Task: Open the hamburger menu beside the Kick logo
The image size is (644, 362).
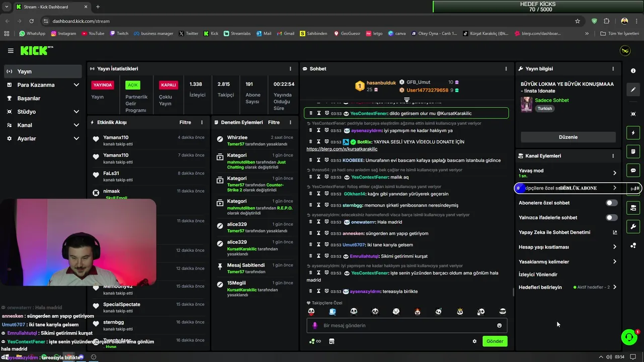Action: click(x=11, y=51)
